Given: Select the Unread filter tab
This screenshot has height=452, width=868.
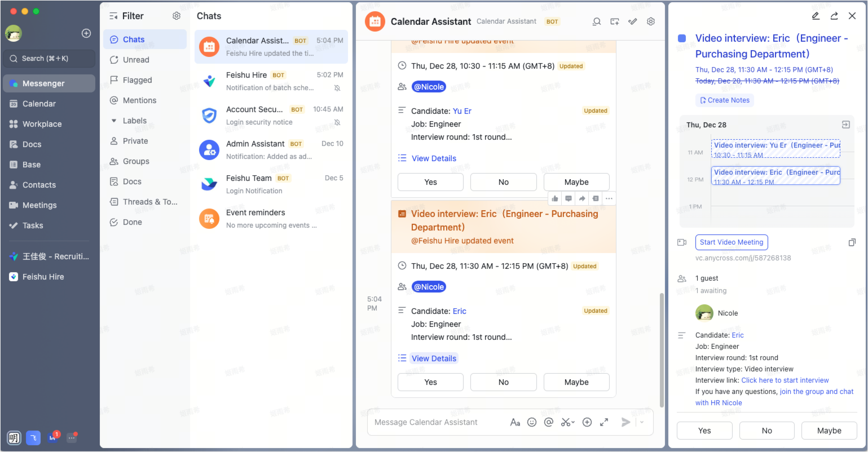Looking at the screenshot, I should 136,60.
